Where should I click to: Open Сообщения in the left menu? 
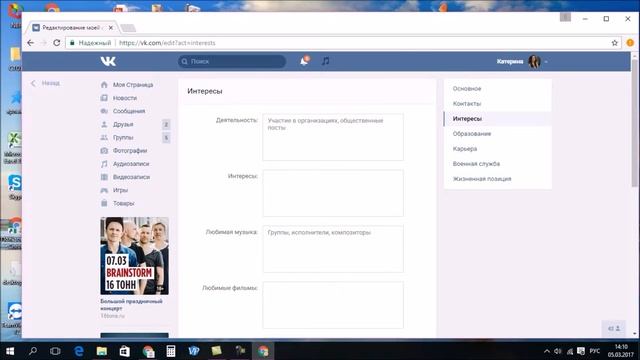click(x=129, y=111)
